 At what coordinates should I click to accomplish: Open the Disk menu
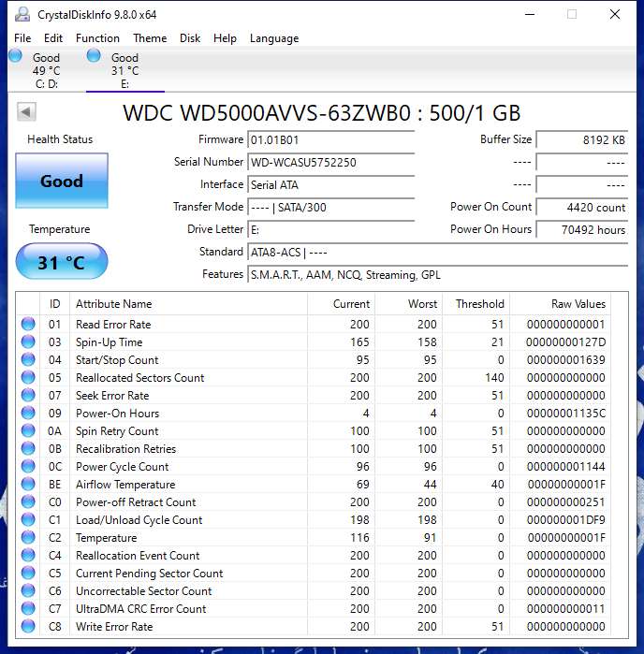click(x=190, y=38)
